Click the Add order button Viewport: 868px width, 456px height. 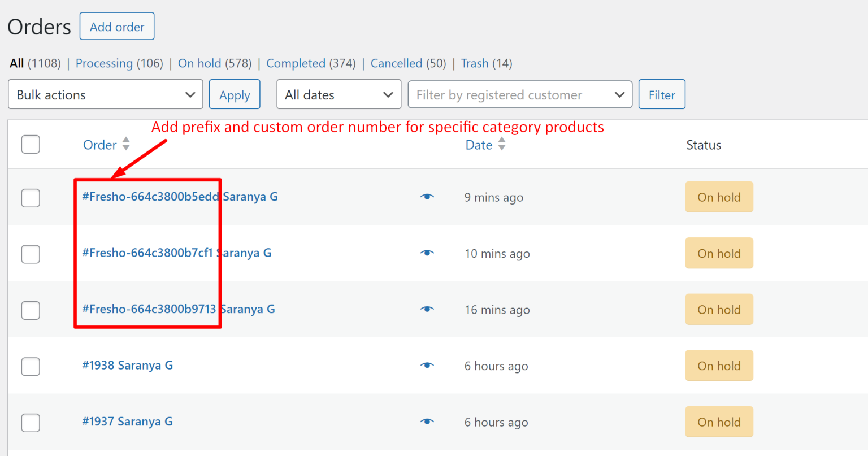(x=116, y=26)
